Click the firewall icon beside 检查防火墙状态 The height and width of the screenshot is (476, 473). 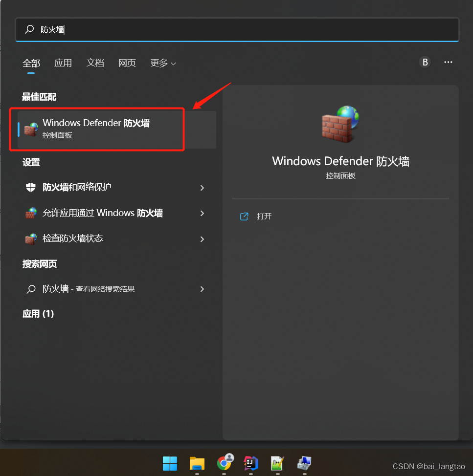tap(31, 239)
